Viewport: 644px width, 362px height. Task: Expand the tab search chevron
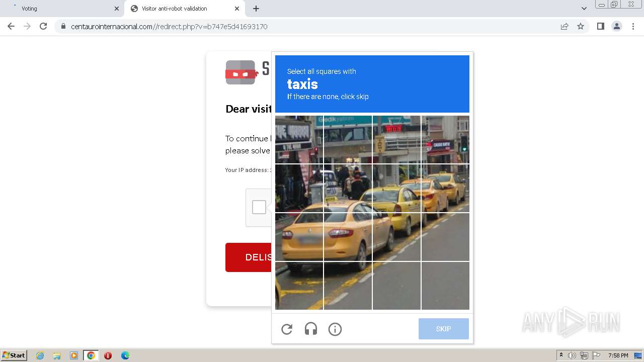[x=584, y=9]
